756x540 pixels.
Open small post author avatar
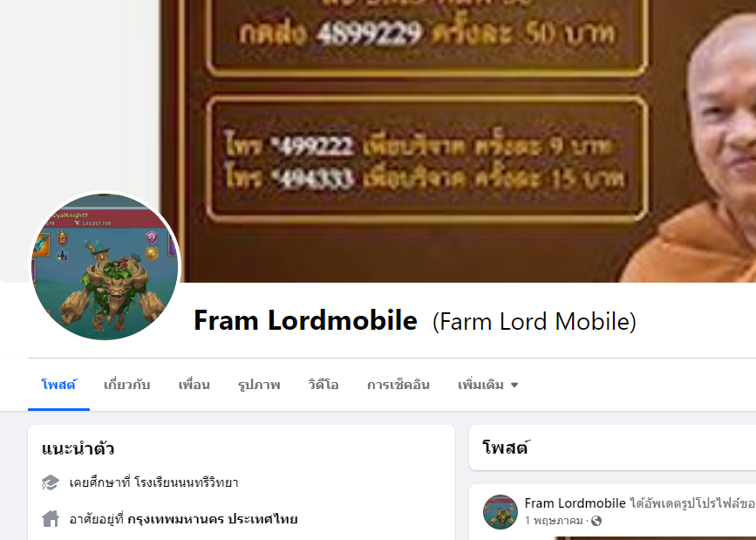500,512
